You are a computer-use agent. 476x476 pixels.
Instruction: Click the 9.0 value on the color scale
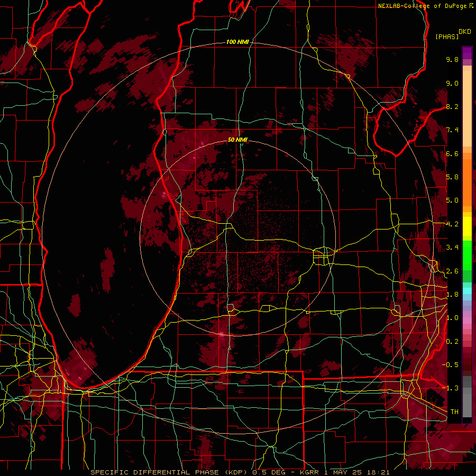452,83
